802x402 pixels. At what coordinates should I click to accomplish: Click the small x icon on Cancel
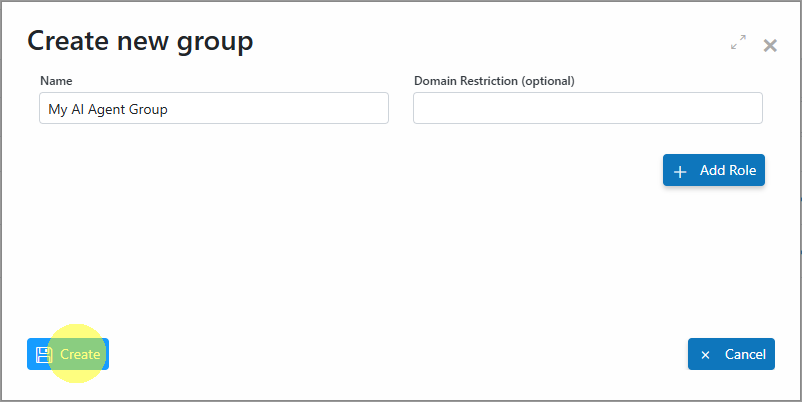click(705, 355)
